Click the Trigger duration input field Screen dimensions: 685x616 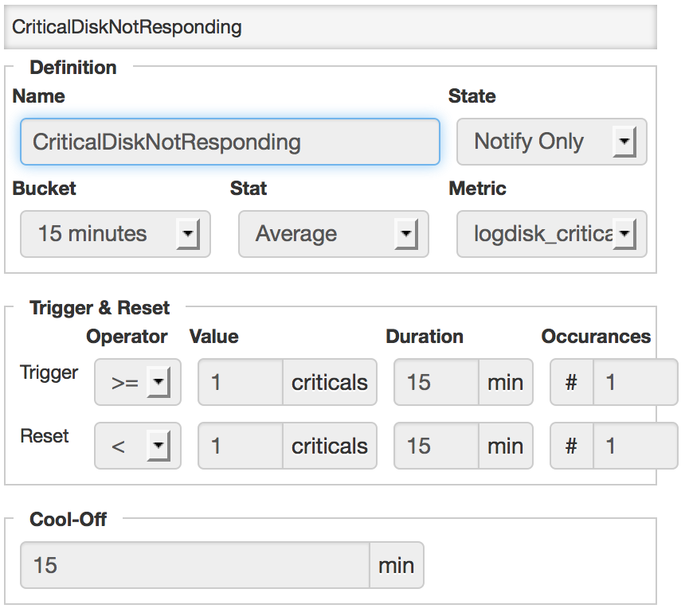tap(436, 383)
